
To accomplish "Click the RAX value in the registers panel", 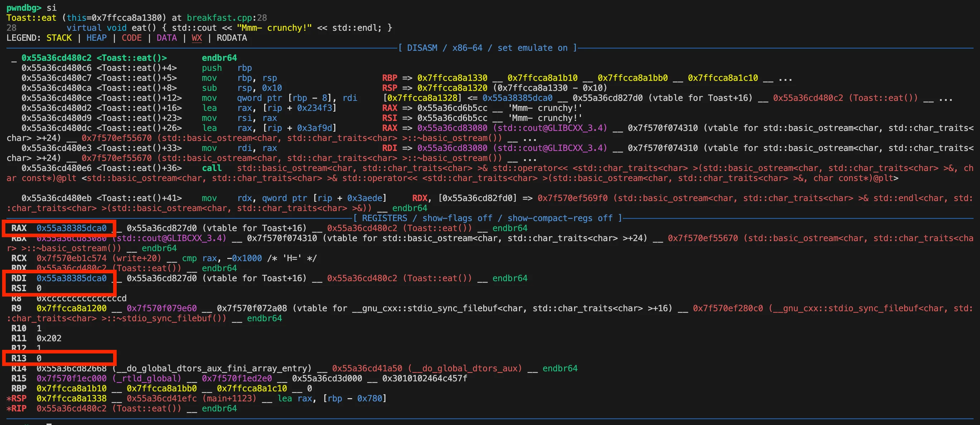I will click(72, 228).
